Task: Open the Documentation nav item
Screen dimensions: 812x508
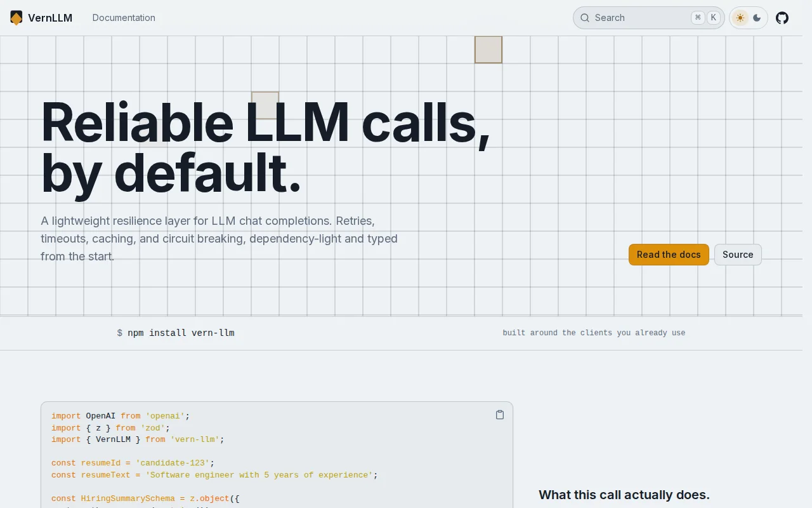Action: click(124, 18)
